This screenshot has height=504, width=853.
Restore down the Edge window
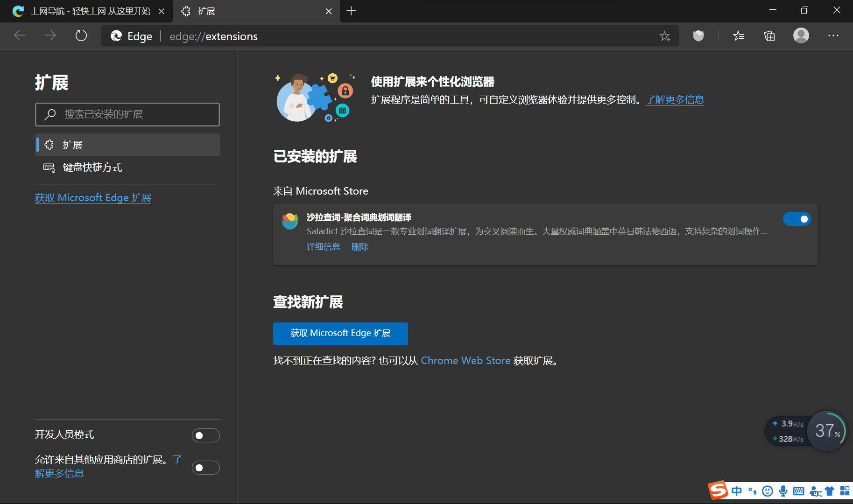point(804,10)
